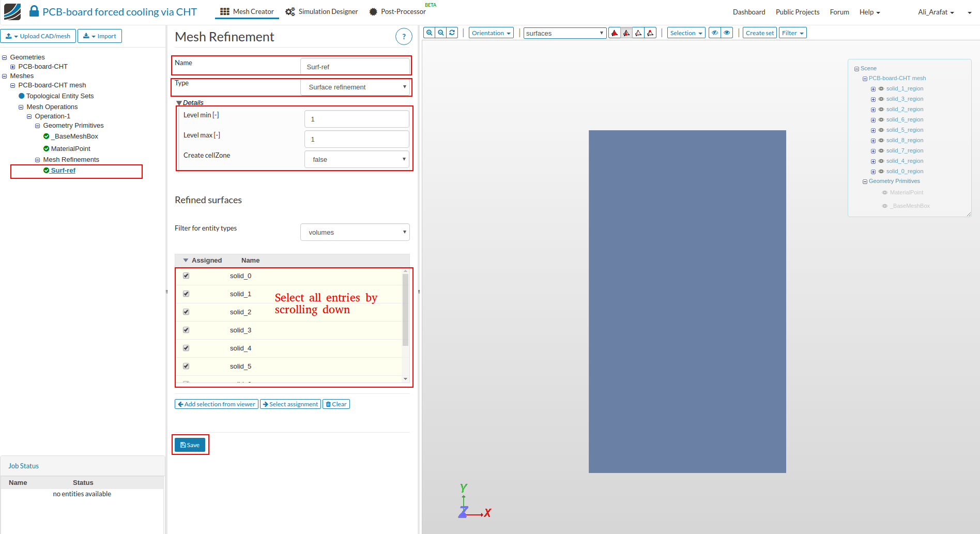Open the Type dropdown showing Surface refinement
The image size is (980, 534).
pos(355,87)
